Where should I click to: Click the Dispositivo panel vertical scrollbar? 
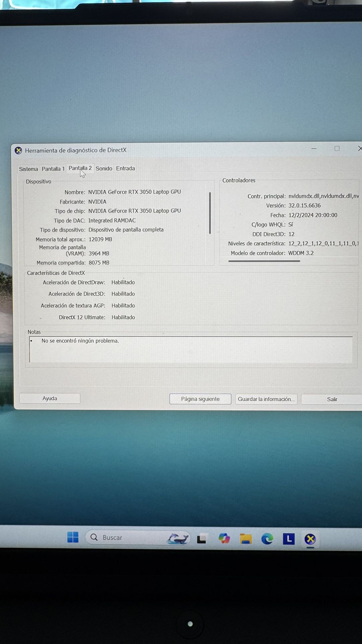pos(210,213)
